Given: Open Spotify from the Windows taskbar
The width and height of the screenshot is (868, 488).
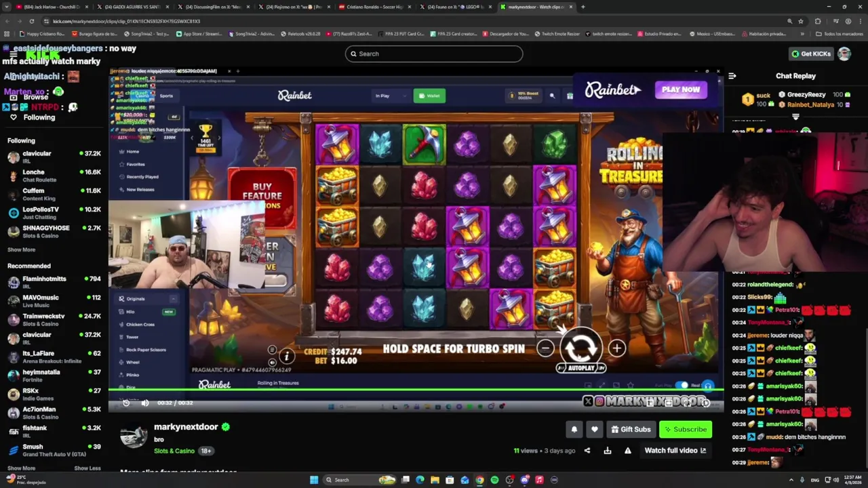Looking at the screenshot, I should [494, 480].
